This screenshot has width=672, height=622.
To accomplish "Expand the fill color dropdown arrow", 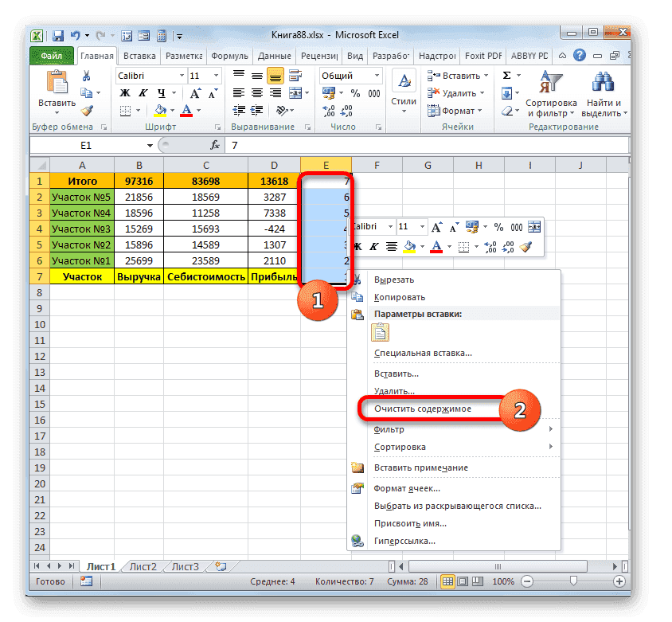I will pos(173,109).
